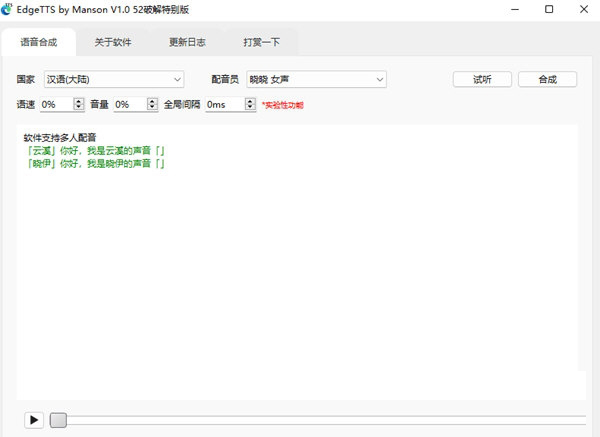
Task: Open the 更新日志 tab
Action: pos(188,42)
